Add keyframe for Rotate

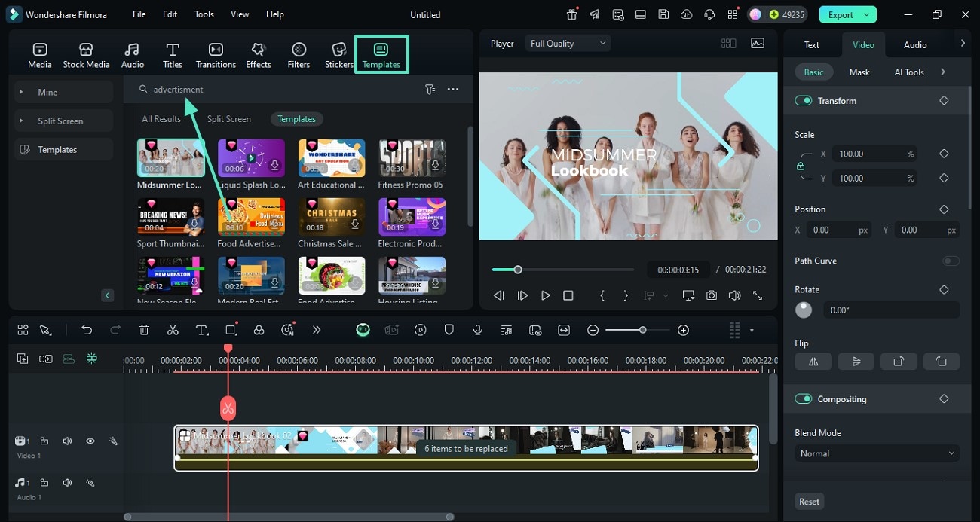944,289
